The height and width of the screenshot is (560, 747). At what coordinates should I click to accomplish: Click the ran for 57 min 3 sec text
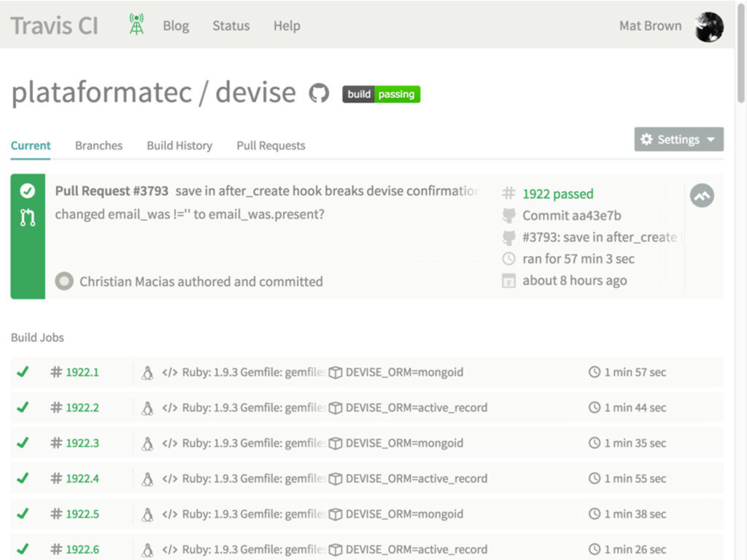coord(578,259)
